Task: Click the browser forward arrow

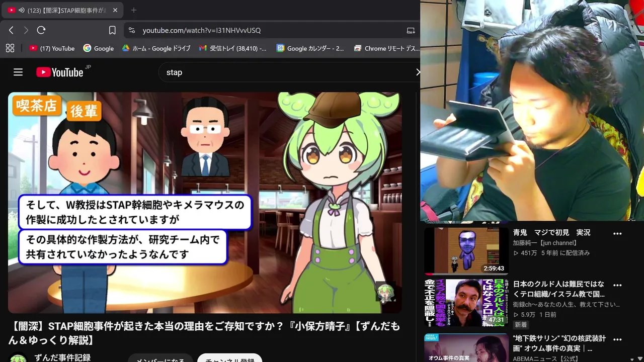Action: (26, 30)
